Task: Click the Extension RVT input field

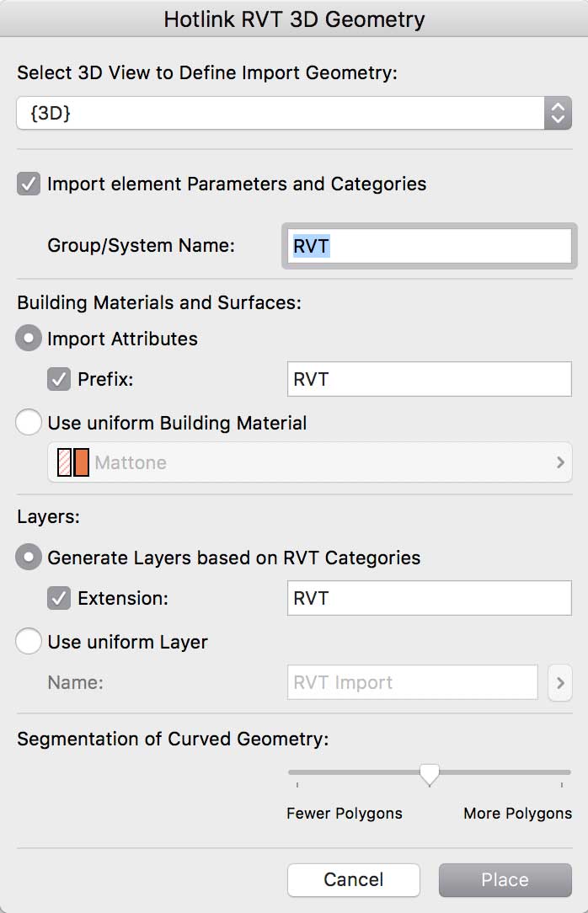Action: [x=429, y=598]
